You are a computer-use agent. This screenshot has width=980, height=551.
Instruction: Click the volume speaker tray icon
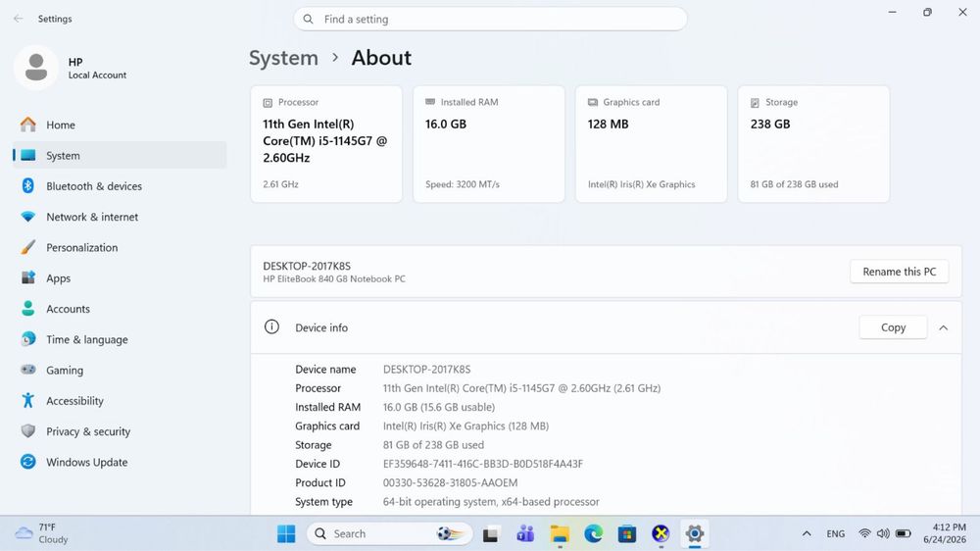883,533
